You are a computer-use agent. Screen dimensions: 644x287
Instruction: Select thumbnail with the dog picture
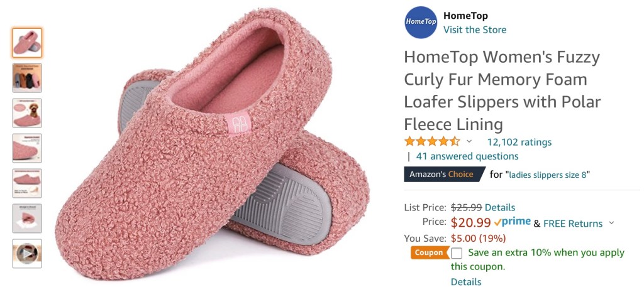tap(27, 113)
